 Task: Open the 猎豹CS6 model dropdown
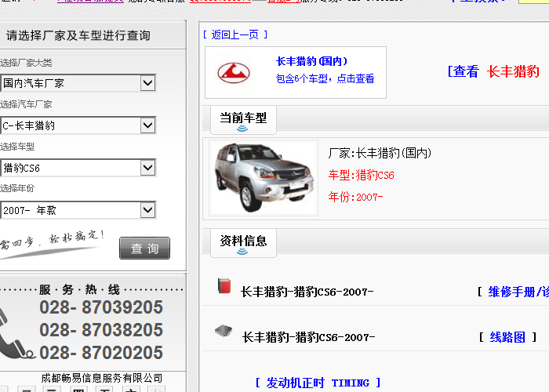pos(78,168)
